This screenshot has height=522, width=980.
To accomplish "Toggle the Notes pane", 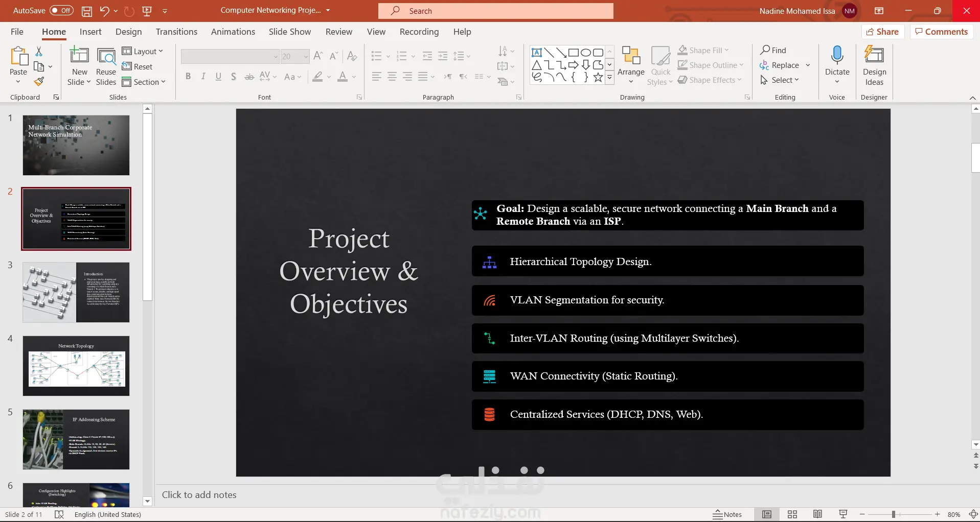I will (x=727, y=514).
